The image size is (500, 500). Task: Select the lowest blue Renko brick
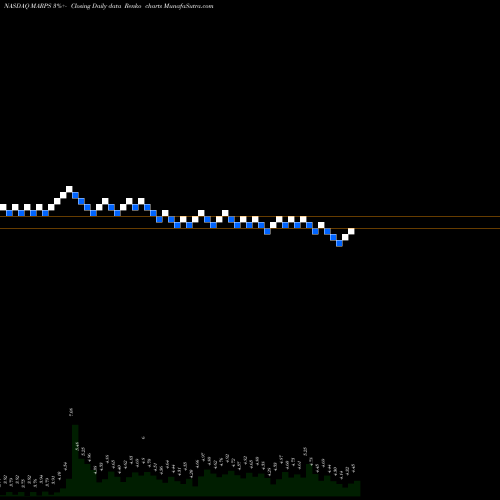(339, 243)
